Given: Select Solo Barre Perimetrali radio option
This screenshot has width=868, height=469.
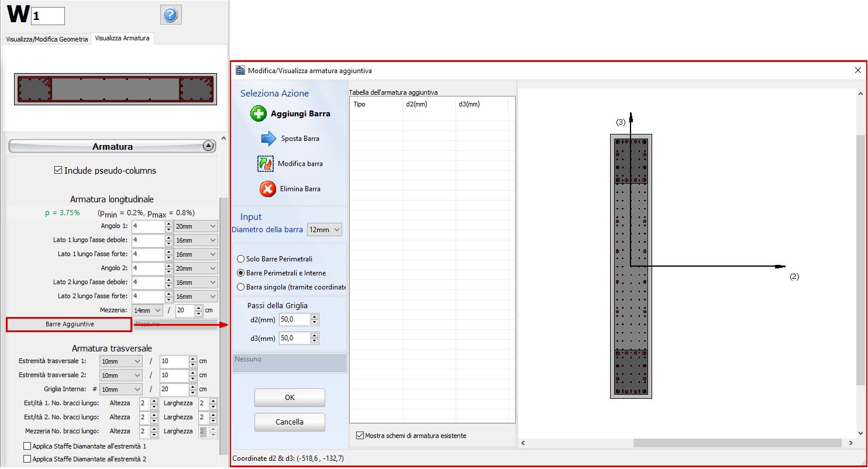Looking at the screenshot, I should pyautogui.click(x=240, y=259).
